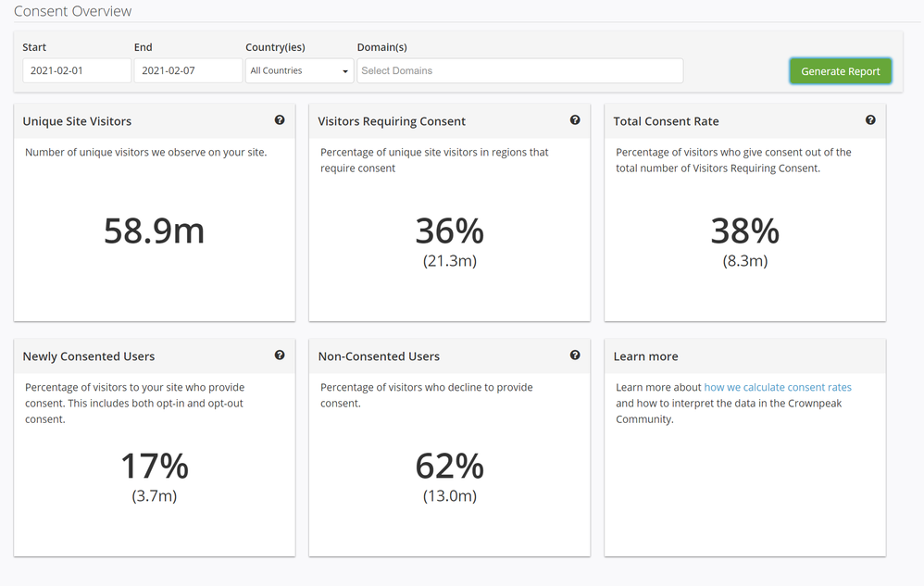
Task: Click the Learn more card title
Action: (646, 356)
